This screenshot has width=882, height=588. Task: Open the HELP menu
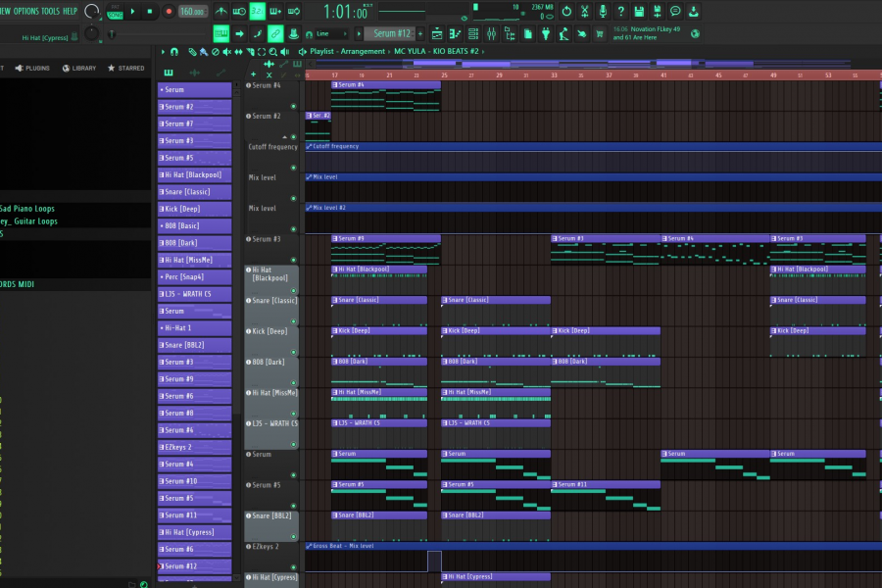click(70, 11)
